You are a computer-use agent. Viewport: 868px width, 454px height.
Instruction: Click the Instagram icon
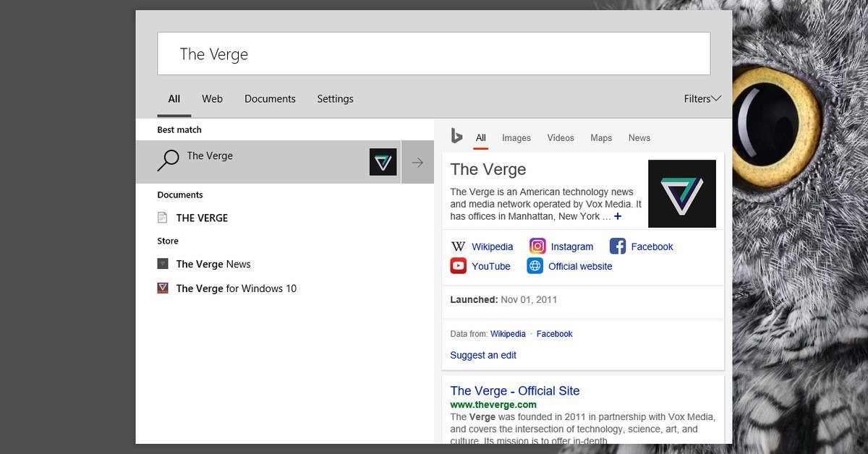(x=537, y=247)
